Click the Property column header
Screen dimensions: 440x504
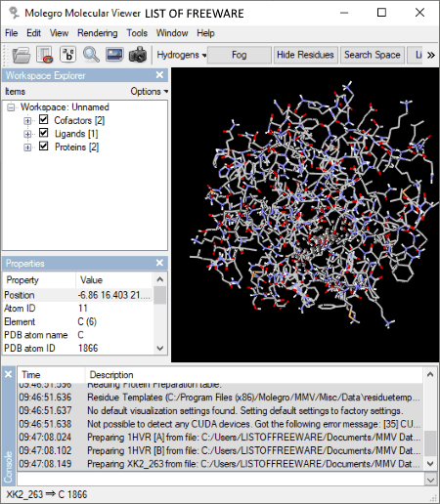[39, 280]
